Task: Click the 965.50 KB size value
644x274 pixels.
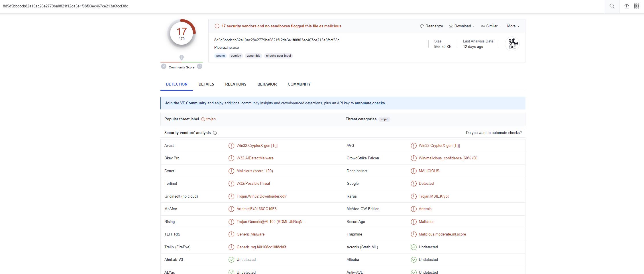Action: point(443,47)
